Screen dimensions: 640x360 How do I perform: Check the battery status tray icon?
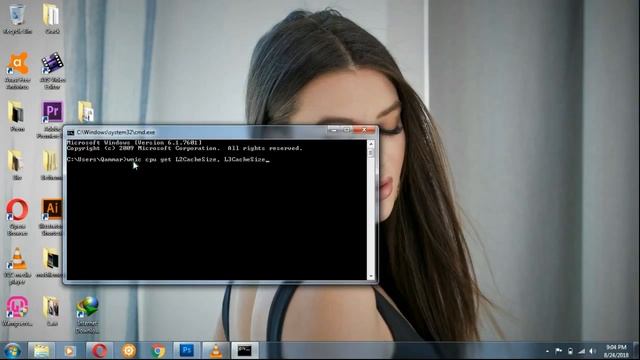point(570,351)
